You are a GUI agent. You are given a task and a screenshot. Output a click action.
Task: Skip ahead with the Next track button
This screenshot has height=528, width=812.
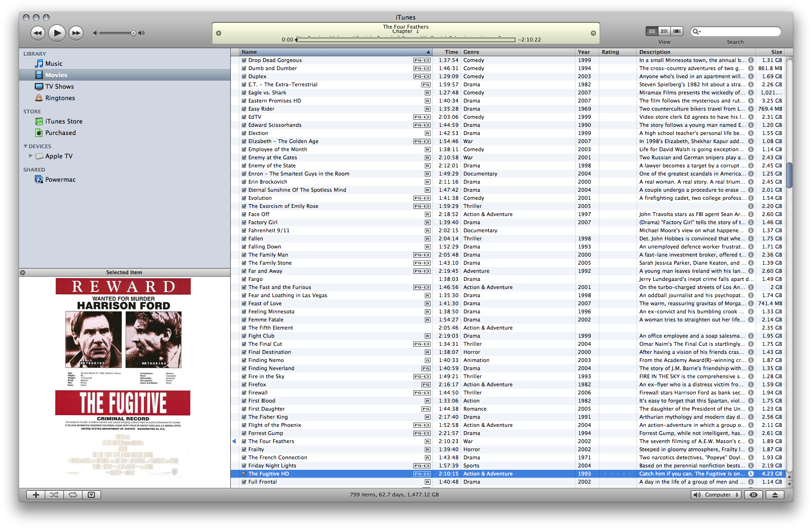76,33
